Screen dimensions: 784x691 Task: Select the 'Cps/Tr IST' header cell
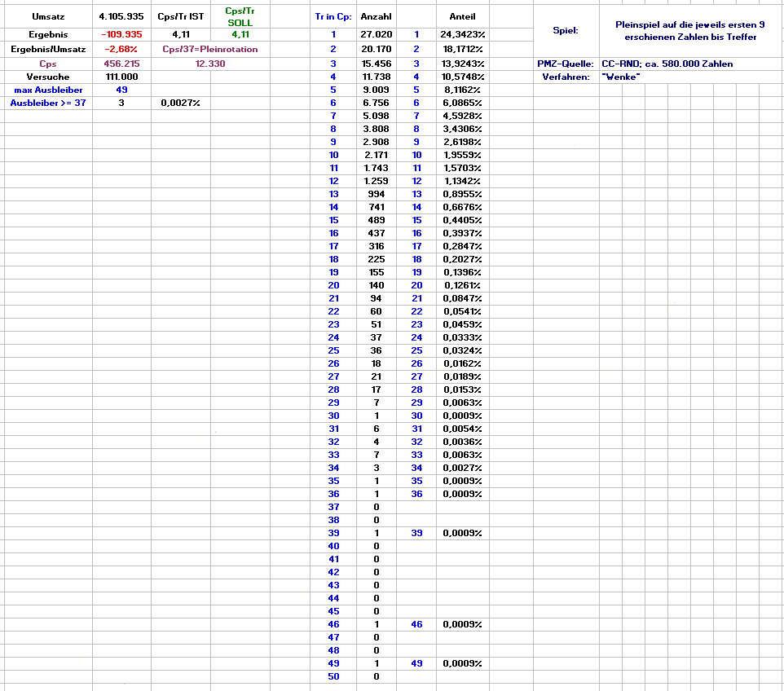tap(180, 16)
